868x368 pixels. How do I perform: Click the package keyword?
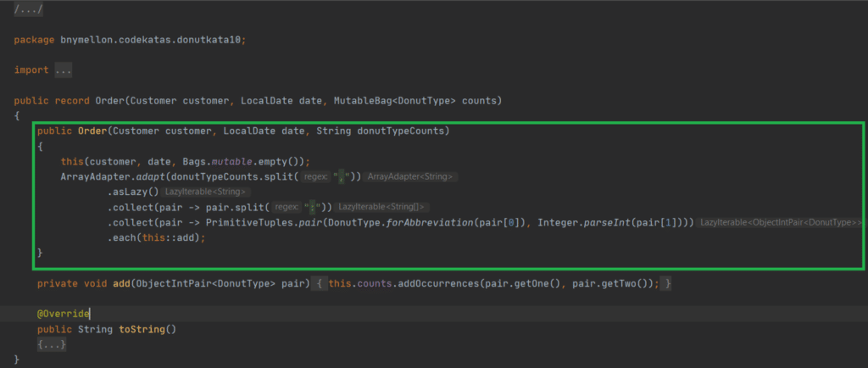(x=34, y=41)
